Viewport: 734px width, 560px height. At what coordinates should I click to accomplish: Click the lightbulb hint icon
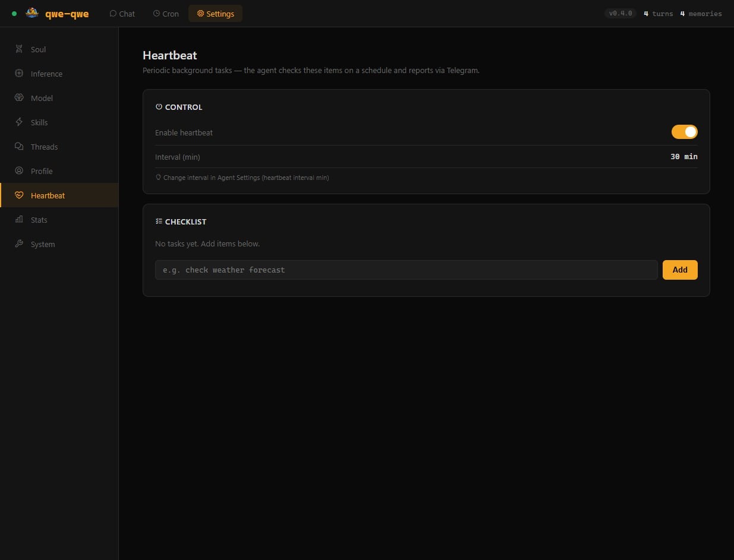pos(158,178)
